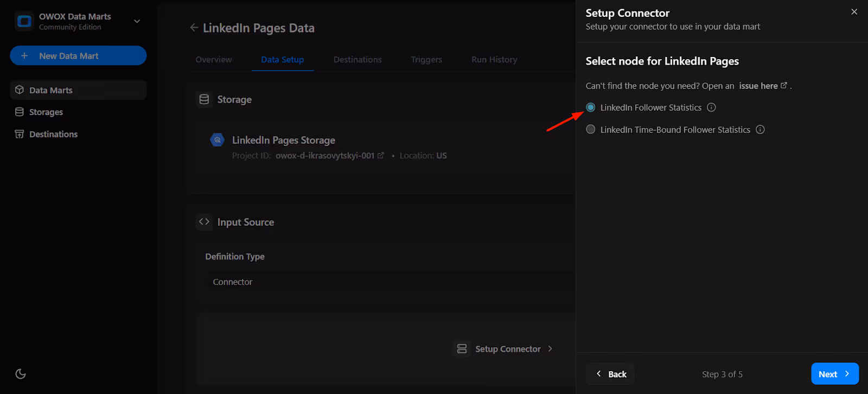Select LinkedIn Follower Statistics radio button
Screen dimensions: 868x394
pyautogui.click(x=591, y=107)
